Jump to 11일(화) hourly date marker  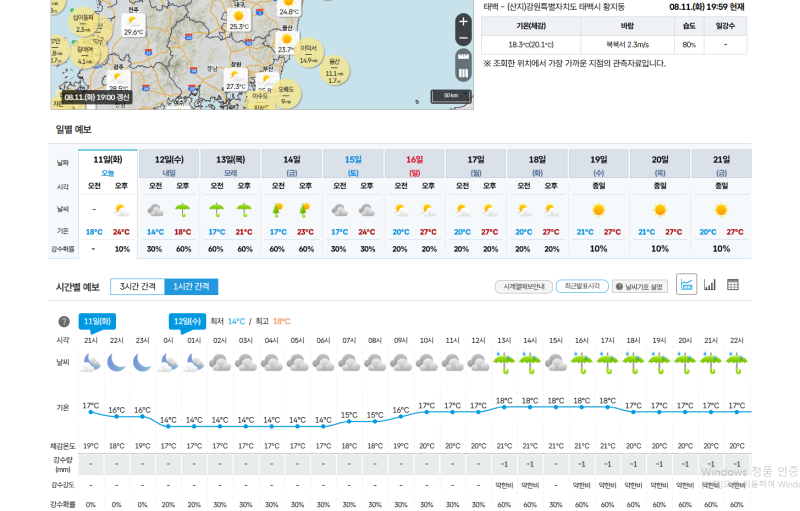97,321
